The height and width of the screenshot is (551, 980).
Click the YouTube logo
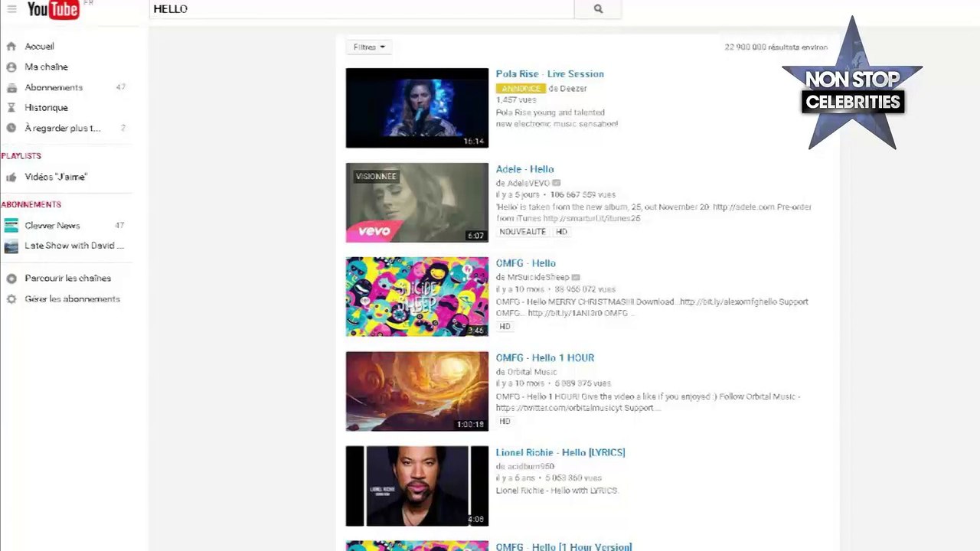[54, 9]
